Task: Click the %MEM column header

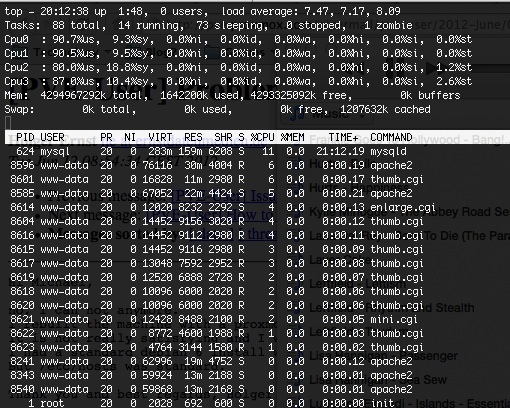Action: point(292,137)
